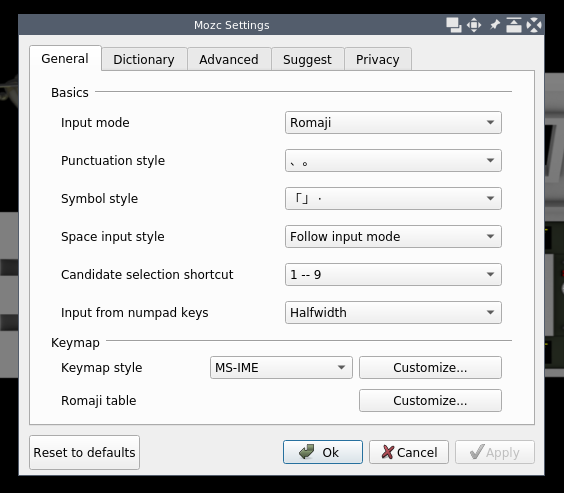Click the Candidate selection shortcut label

click(x=147, y=274)
